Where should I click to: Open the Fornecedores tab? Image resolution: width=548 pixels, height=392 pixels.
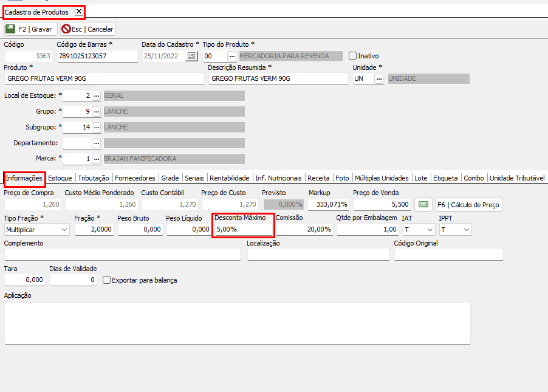click(x=135, y=178)
